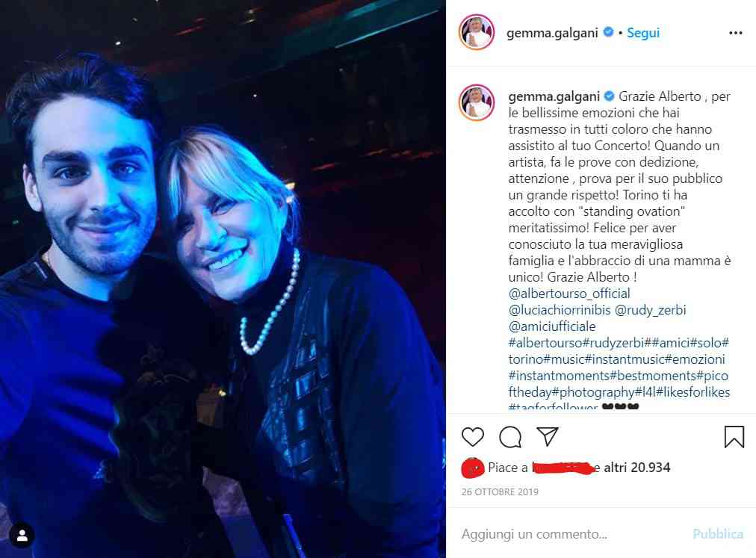This screenshot has height=558, width=756.
Task: Click the Pubblica button
Action: pos(718,534)
